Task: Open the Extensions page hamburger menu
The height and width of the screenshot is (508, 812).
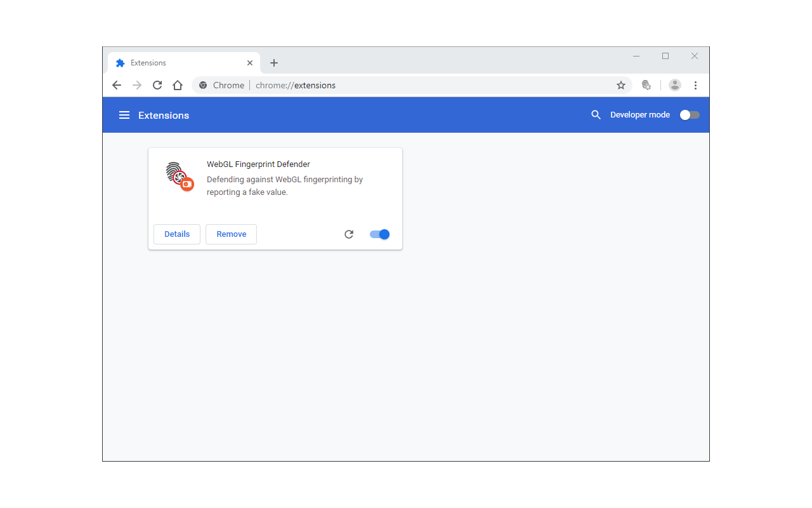Action: pyautogui.click(x=124, y=115)
